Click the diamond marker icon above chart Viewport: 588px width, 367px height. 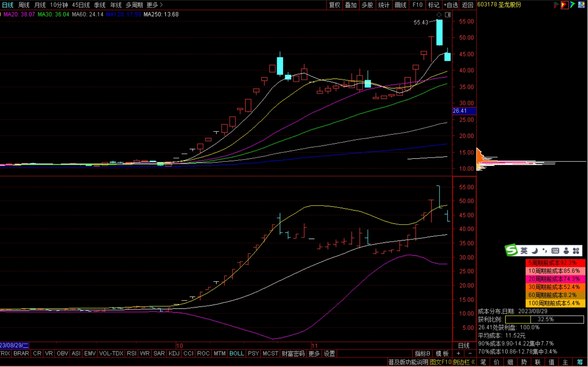(x=439, y=14)
